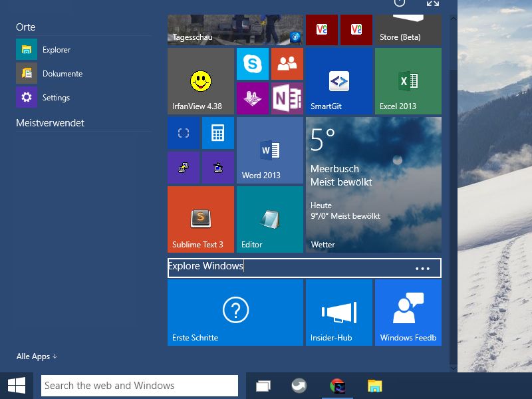
Task: Open Erste Schritte tile
Action: (235, 313)
